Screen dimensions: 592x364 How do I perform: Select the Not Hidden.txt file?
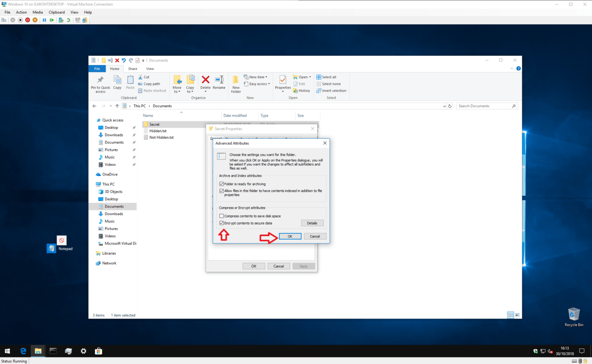pos(161,137)
